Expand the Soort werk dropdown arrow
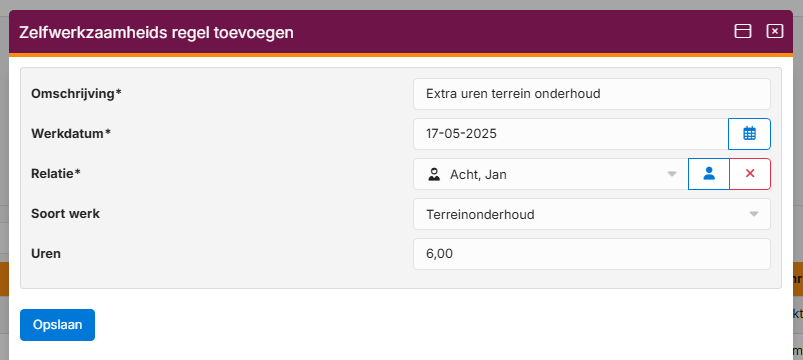Viewport: 803px width, 360px height. 754,214
